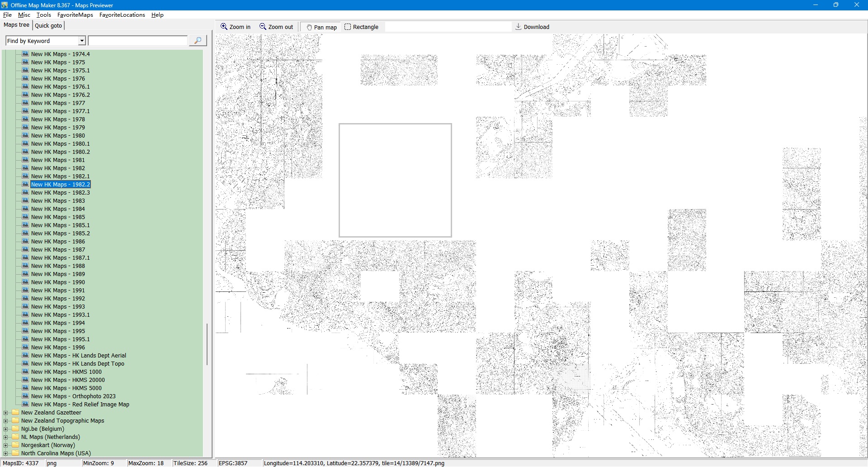Click map icon beside New HK Maps - 1990

click(x=26, y=282)
